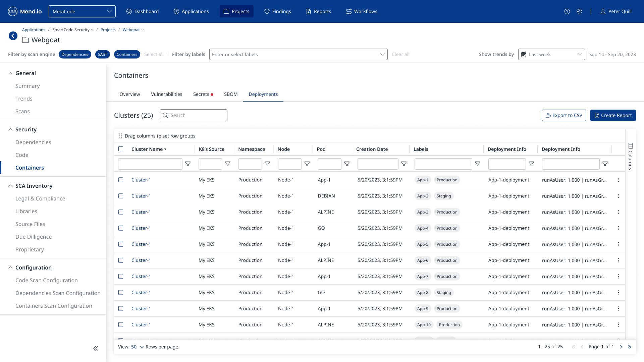Click the blue back arrow icon
Screen dimensions: 644x362
tap(13, 36)
